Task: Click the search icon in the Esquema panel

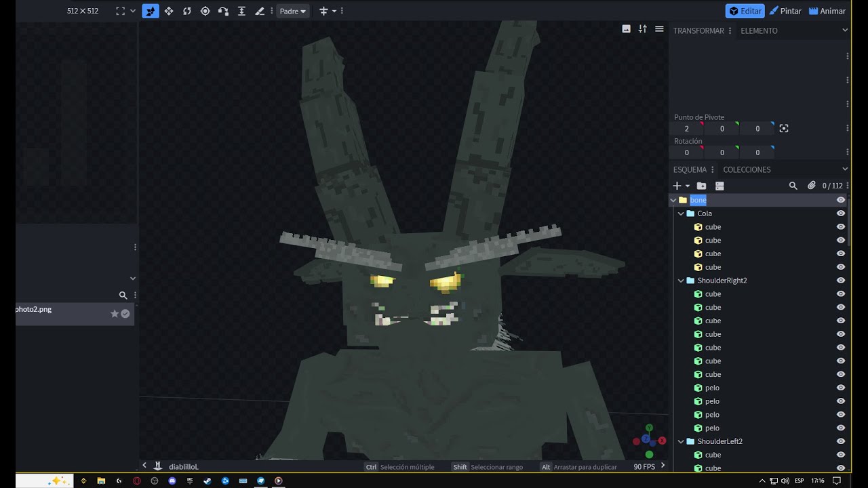Action: [793, 186]
